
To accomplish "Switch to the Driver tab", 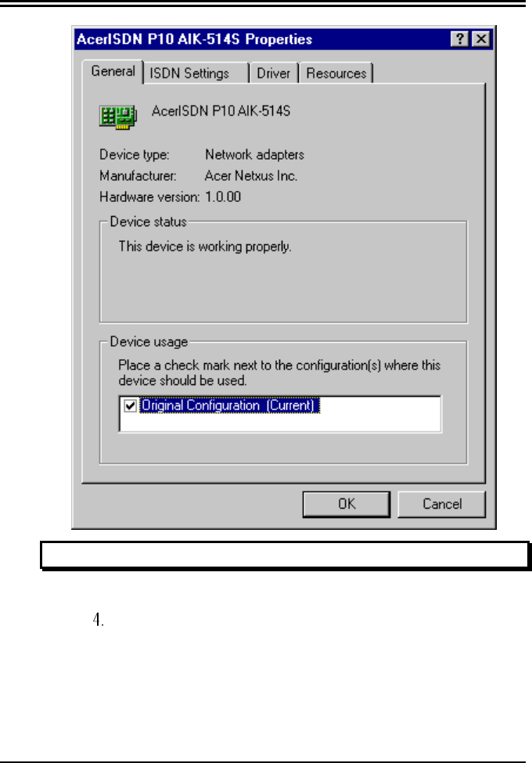I will [x=273, y=74].
